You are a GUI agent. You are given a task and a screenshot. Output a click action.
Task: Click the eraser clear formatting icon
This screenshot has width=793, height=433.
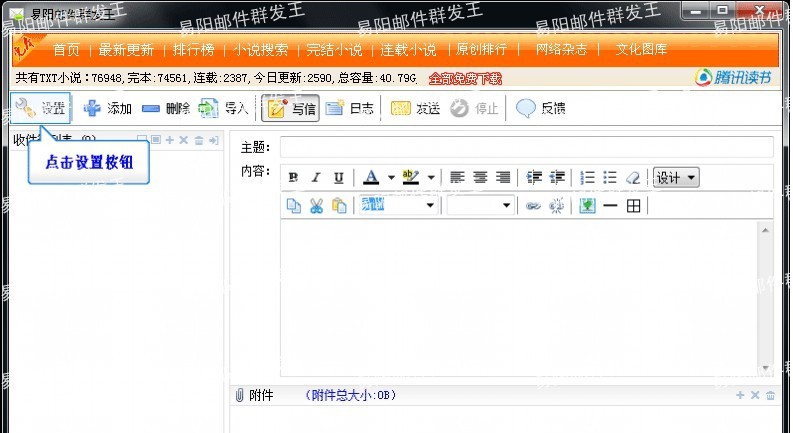pyautogui.click(x=633, y=178)
